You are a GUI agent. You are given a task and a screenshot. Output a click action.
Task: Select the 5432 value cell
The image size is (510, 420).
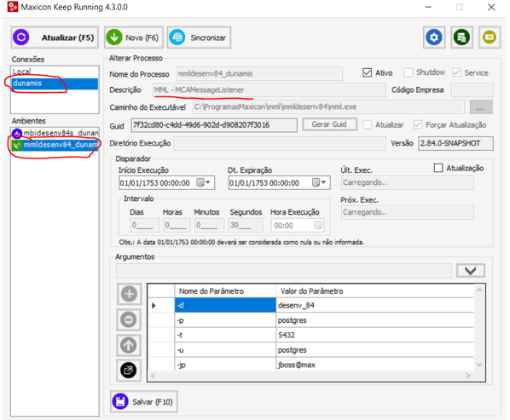click(375, 335)
